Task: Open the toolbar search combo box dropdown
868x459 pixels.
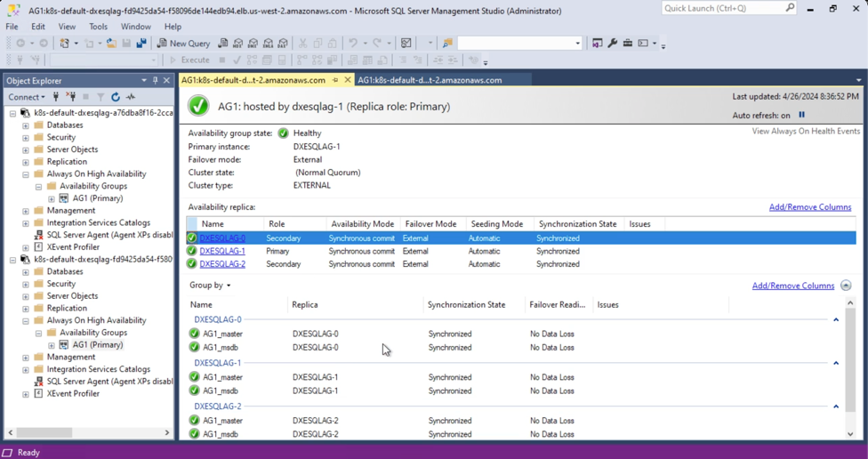Action: coord(577,44)
